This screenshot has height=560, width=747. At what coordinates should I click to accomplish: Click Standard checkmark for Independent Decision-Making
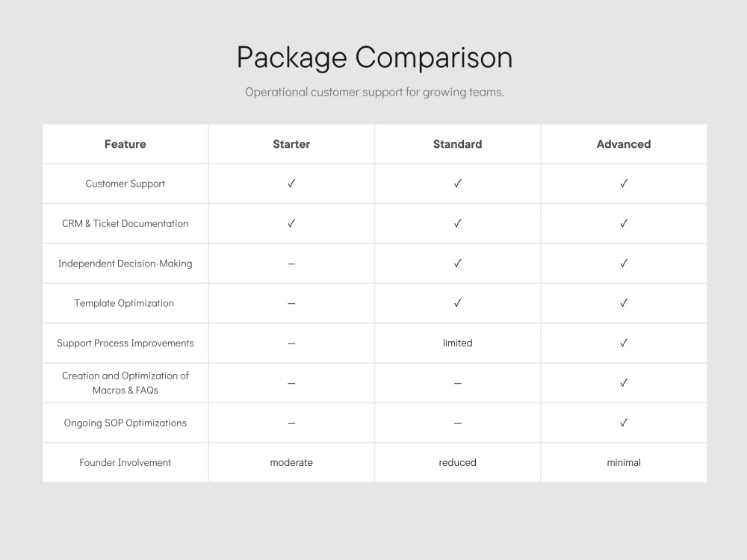click(457, 264)
